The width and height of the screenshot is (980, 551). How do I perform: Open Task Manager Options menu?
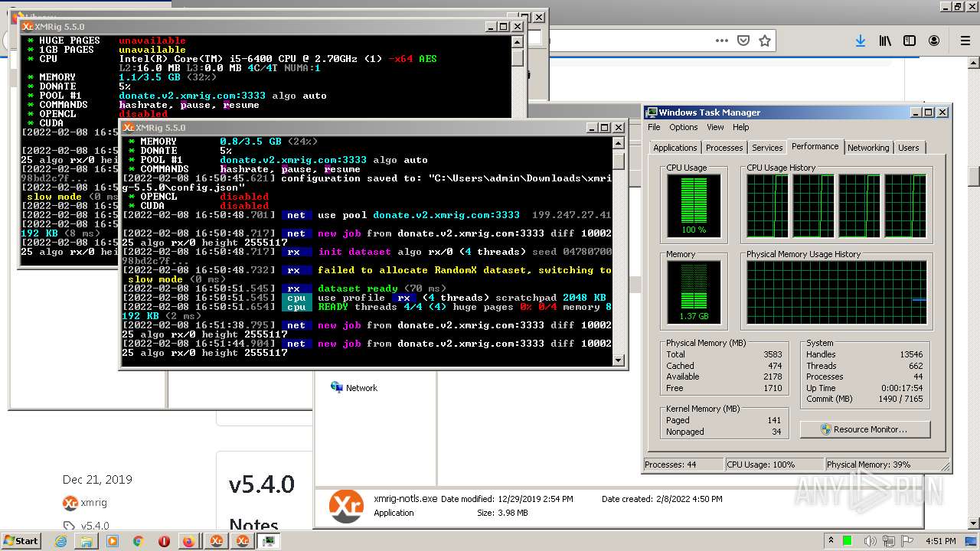683,127
